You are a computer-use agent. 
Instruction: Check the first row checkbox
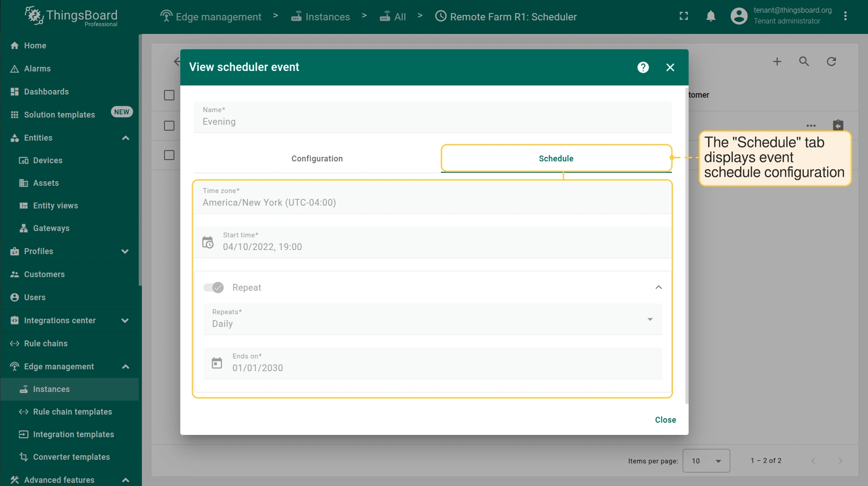coord(169,126)
